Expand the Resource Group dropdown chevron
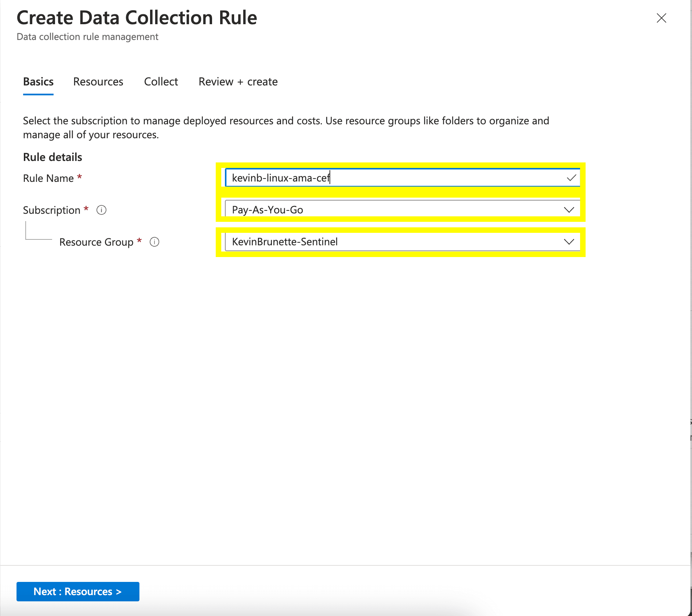Screen dimensions: 692x616 point(569,242)
